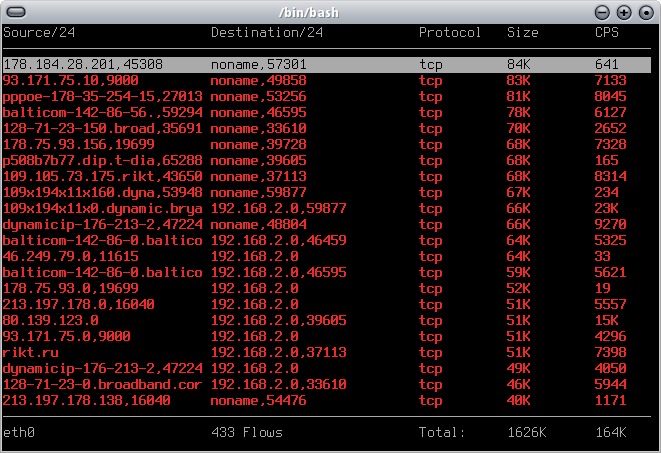Click CPS value 9270
This screenshot has height=453, width=661.
pos(610,225)
